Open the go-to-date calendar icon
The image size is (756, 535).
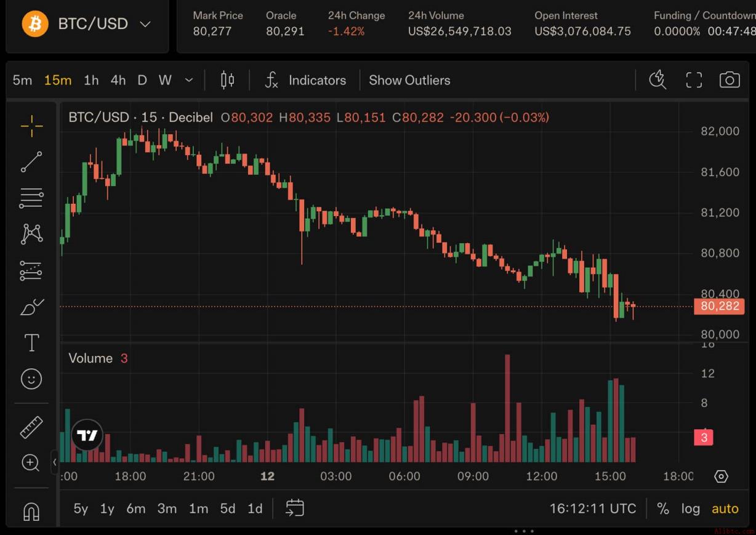tap(295, 508)
